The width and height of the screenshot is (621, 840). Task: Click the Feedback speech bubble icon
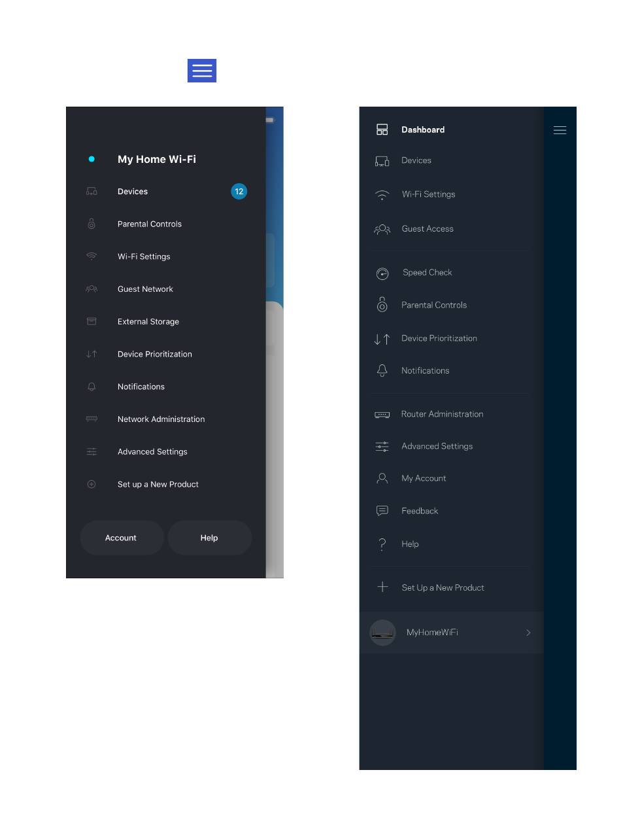coord(382,511)
